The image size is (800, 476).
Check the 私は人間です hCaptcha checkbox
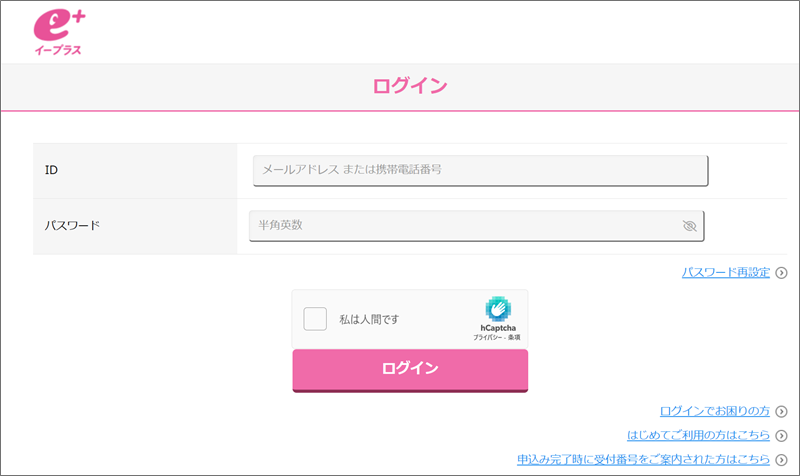[315, 319]
